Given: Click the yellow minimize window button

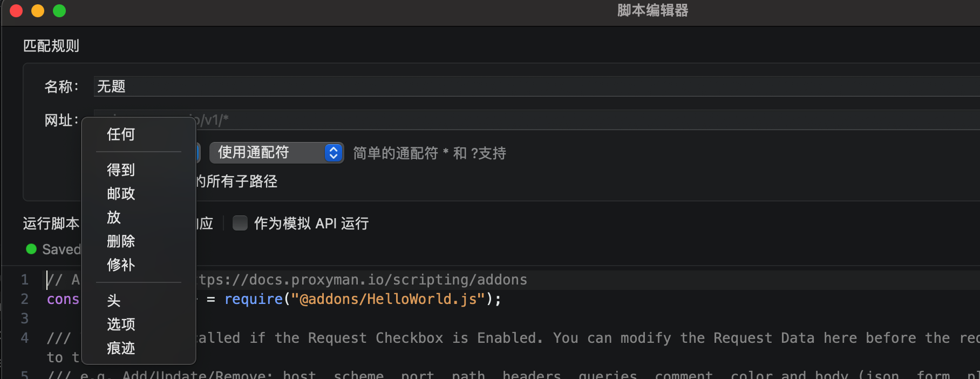Looking at the screenshot, I should point(38,11).
